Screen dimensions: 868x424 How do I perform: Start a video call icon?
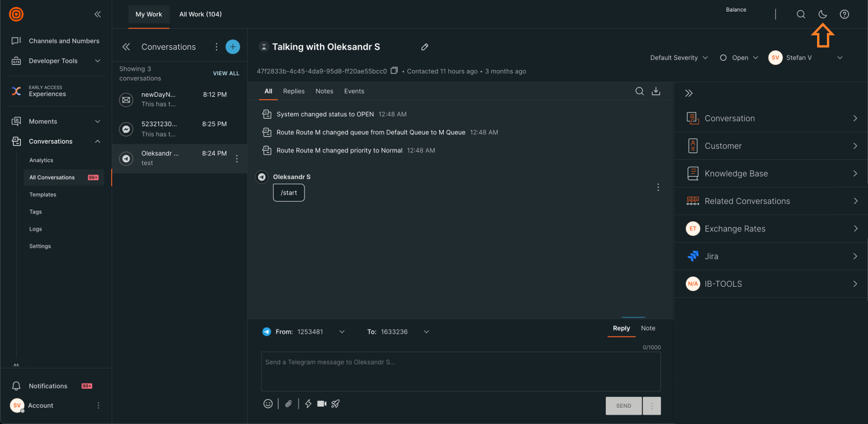point(322,404)
